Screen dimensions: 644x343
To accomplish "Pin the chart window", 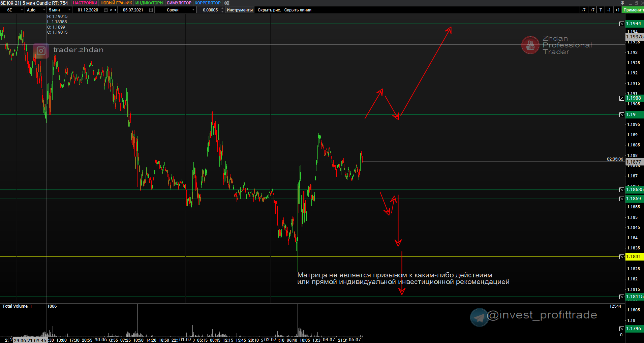I will [x=622, y=3].
